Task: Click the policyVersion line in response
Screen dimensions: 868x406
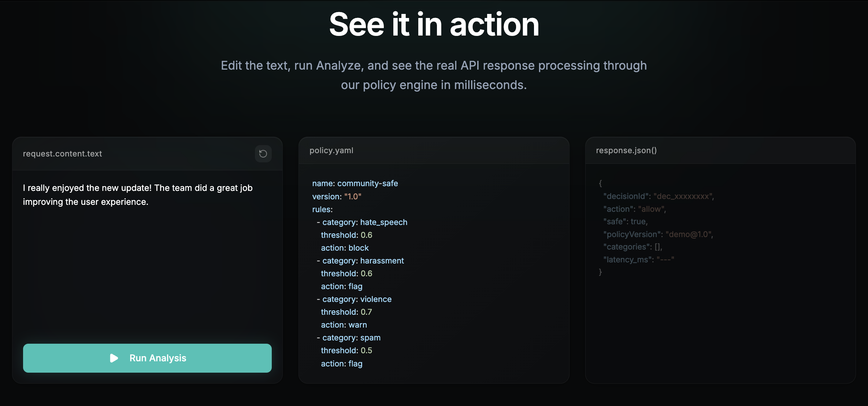Action: (658, 235)
